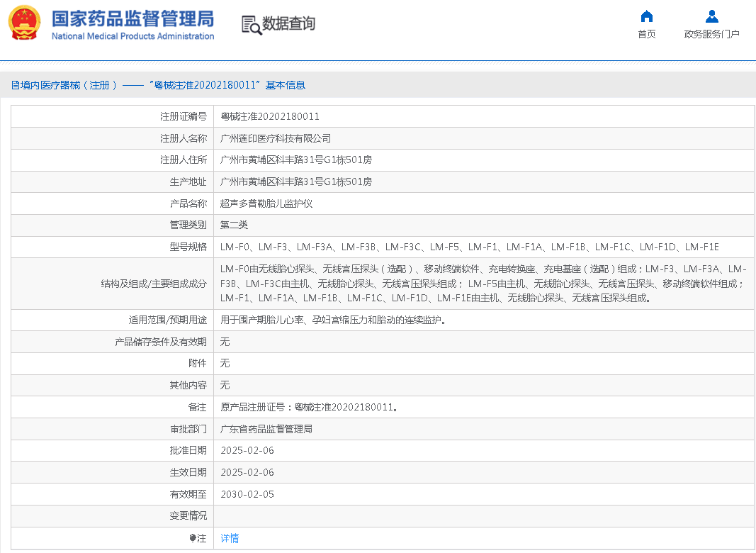
Task: Click the approval department 广东省药品监督管理局
Action: point(266,429)
